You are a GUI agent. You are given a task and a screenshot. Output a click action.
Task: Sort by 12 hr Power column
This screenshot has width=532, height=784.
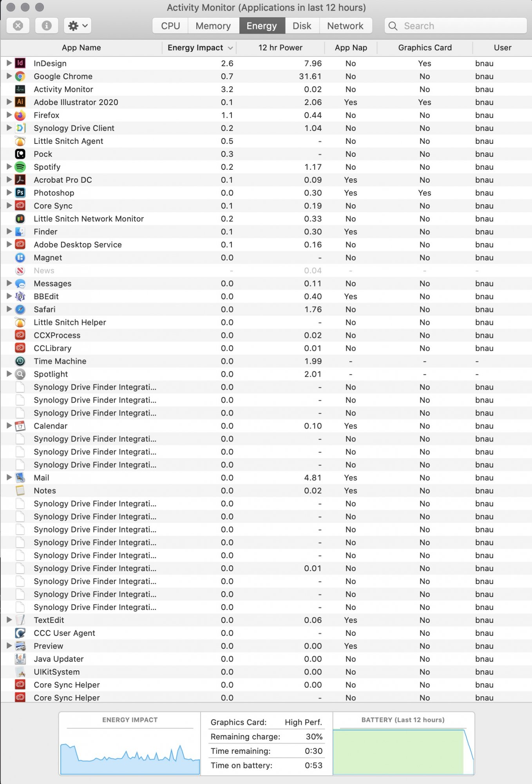coord(280,47)
